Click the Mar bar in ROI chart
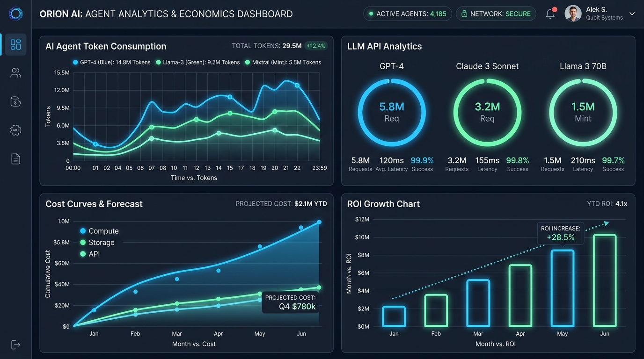Screen dimensions: 644x359 (x=478, y=303)
